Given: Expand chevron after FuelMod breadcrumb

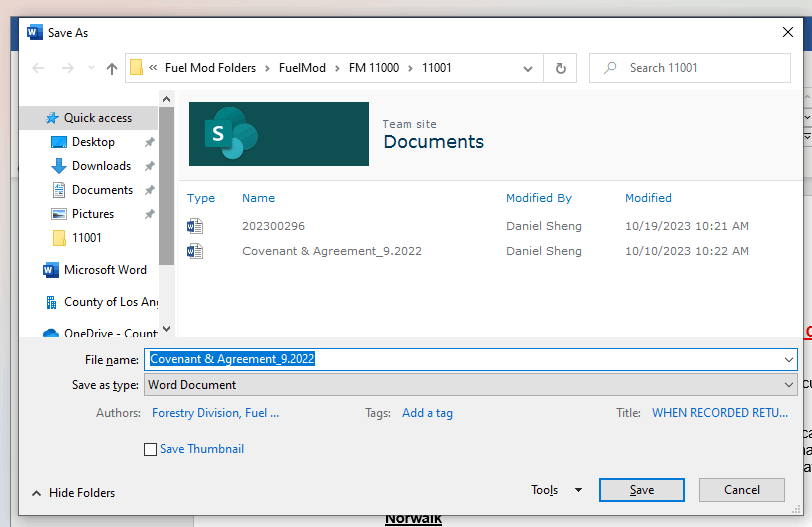Looking at the screenshot, I should point(337,68).
